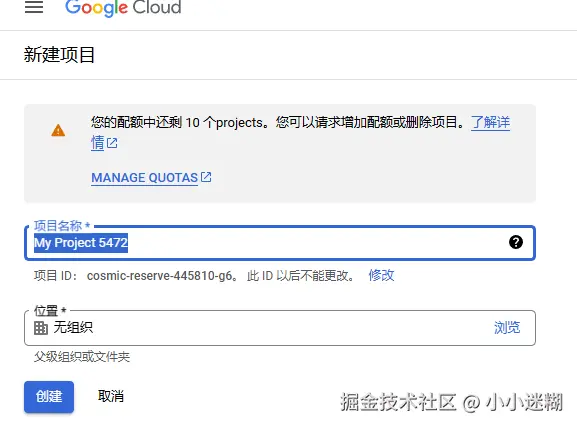Viewport: 577px width, 427px height.
Task: Click the 创建 create button
Action: (x=49, y=397)
